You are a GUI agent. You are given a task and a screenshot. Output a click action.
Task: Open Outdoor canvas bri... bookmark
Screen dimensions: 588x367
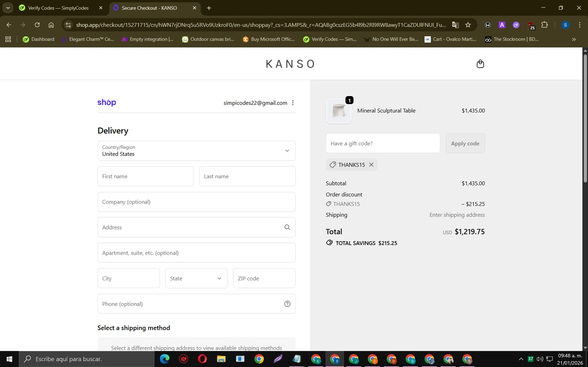pyautogui.click(x=208, y=39)
